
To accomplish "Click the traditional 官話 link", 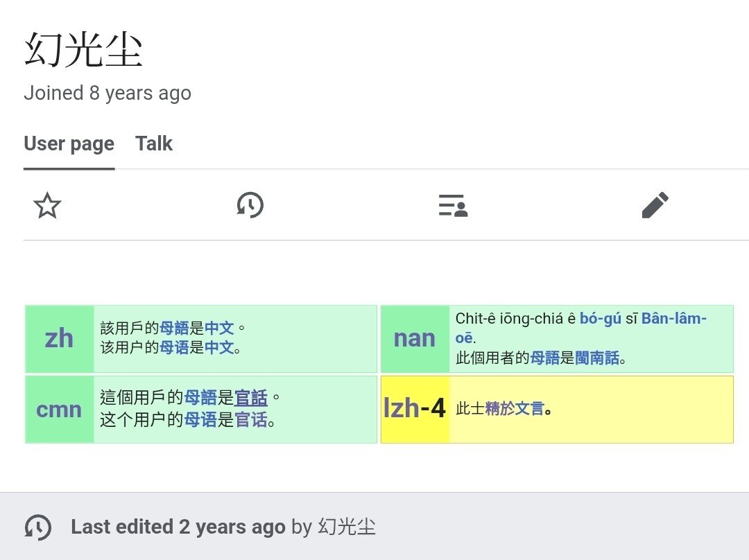I will tap(251, 398).
